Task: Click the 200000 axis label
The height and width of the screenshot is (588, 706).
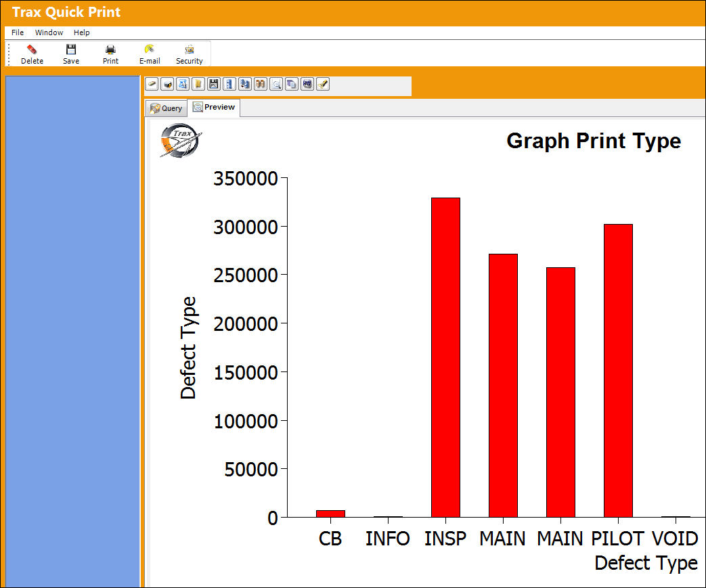Action: (x=246, y=323)
